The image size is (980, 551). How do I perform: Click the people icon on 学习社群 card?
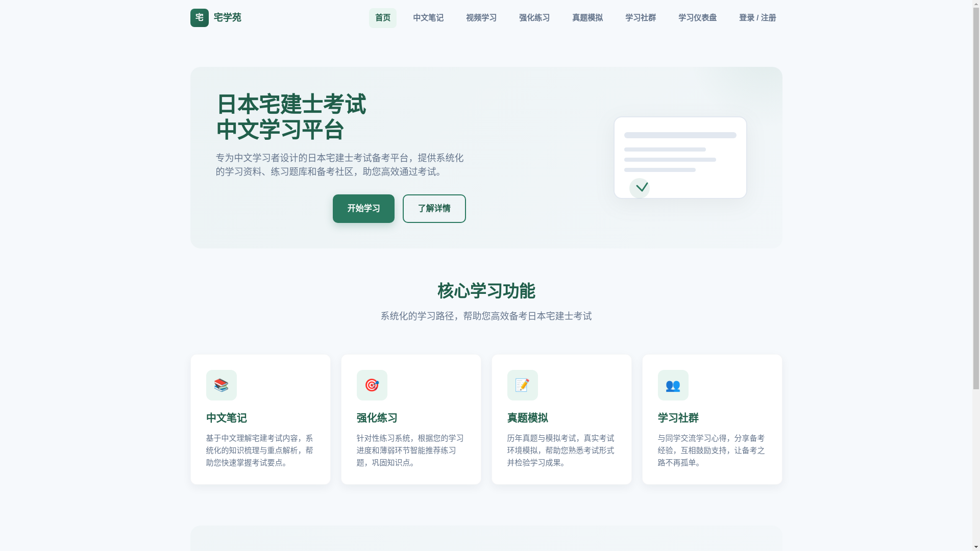[673, 385]
